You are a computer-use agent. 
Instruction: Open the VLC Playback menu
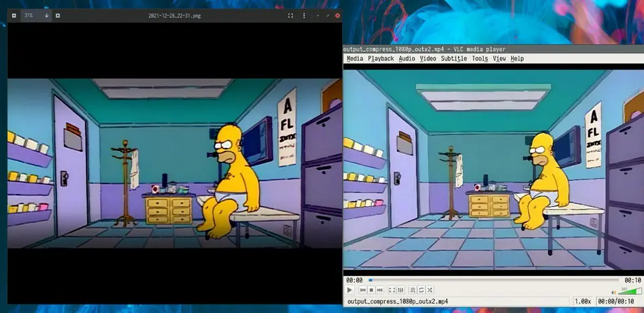click(x=381, y=59)
